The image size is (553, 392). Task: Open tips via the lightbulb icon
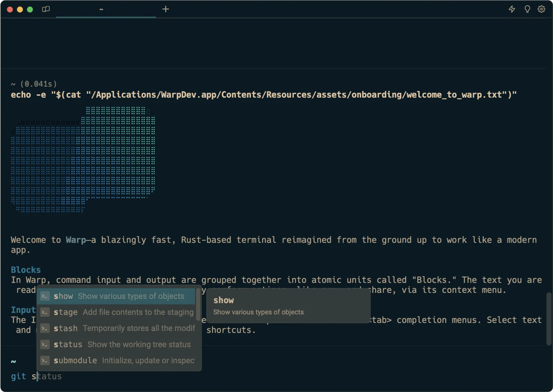(527, 9)
